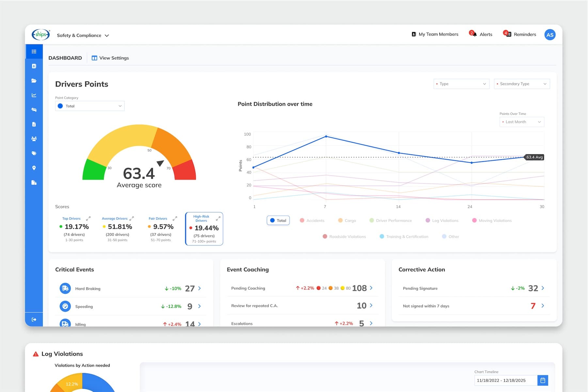Open the location pin sidebar icon
This screenshot has width=588, height=392.
pos(34,168)
